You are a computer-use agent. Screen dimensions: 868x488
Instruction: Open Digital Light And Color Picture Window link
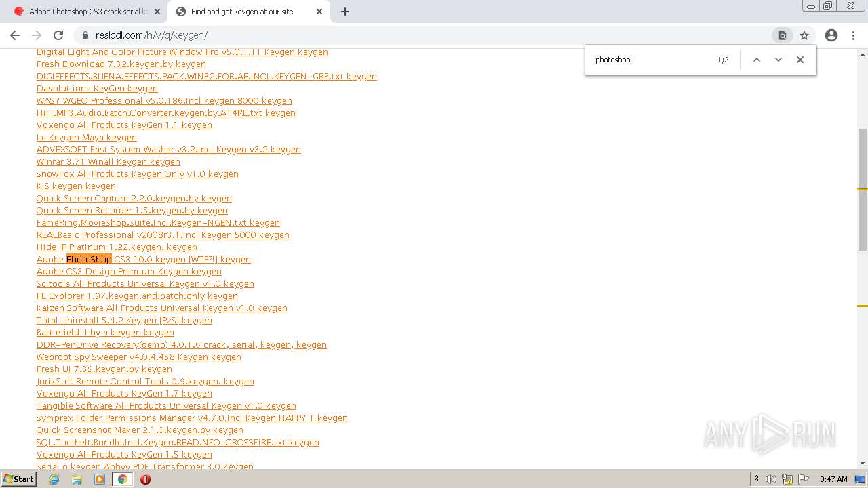182,52
